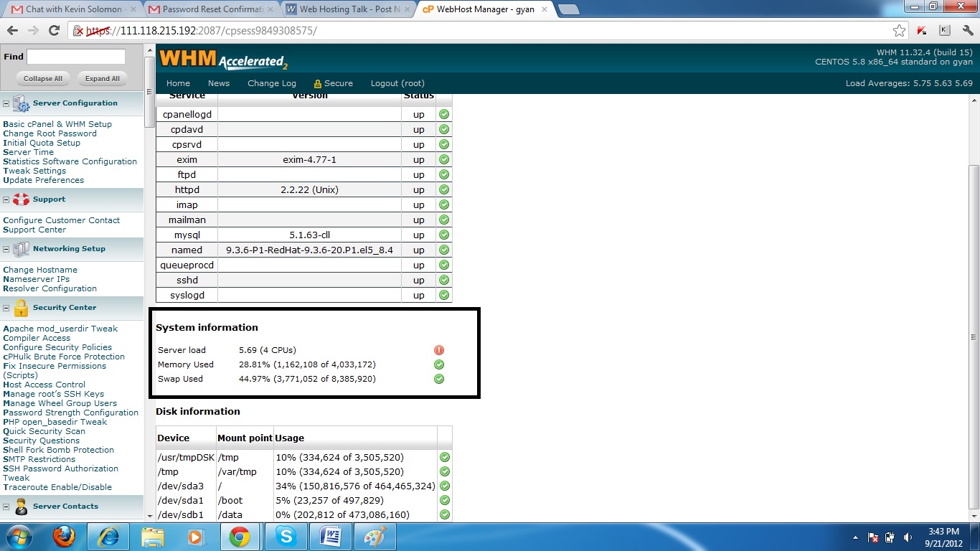
Task: Click green status icon for exim
Action: (x=444, y=159)
